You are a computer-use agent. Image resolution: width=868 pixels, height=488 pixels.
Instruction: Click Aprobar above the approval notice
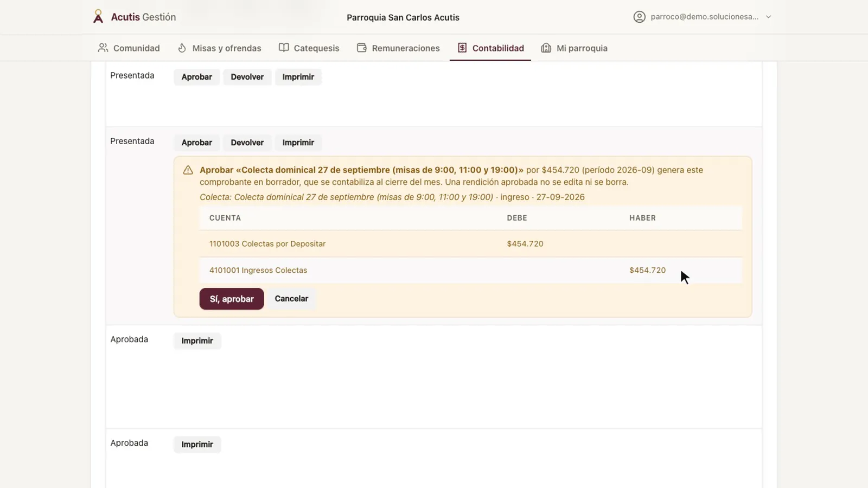tap(197, 143)
